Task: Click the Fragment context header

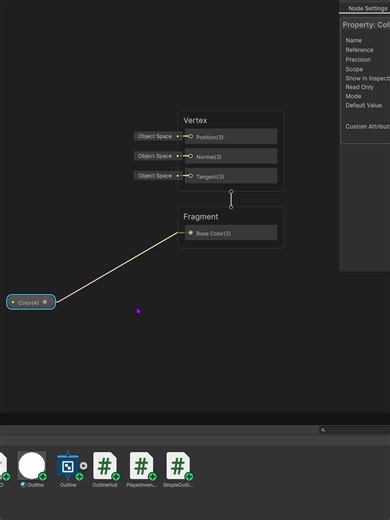Action: 201,217
